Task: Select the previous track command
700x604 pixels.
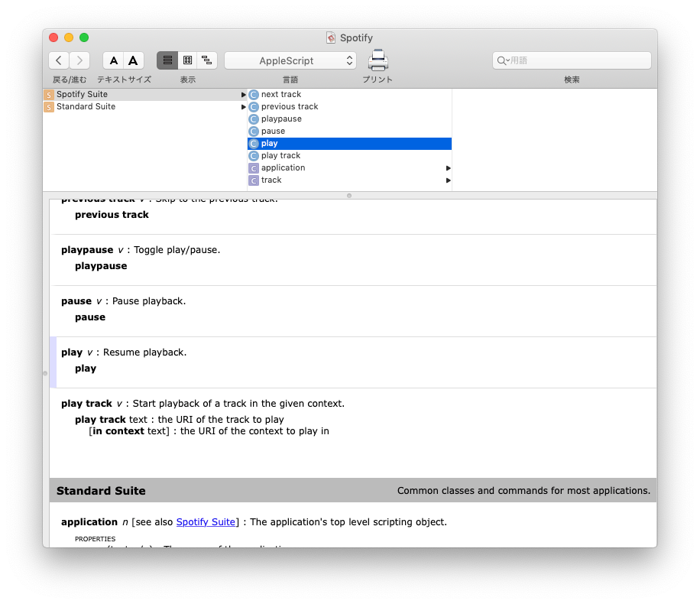Action: pos(349,106)
